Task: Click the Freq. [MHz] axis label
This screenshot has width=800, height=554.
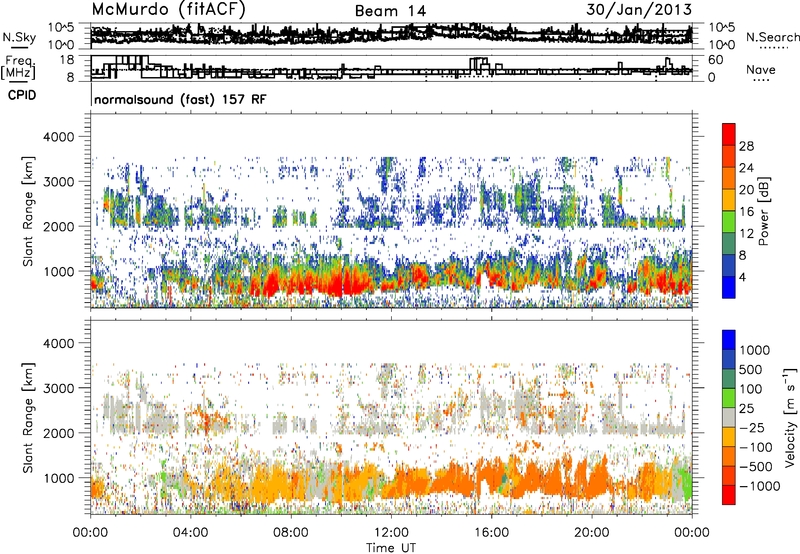Action: tap(18, 67)
